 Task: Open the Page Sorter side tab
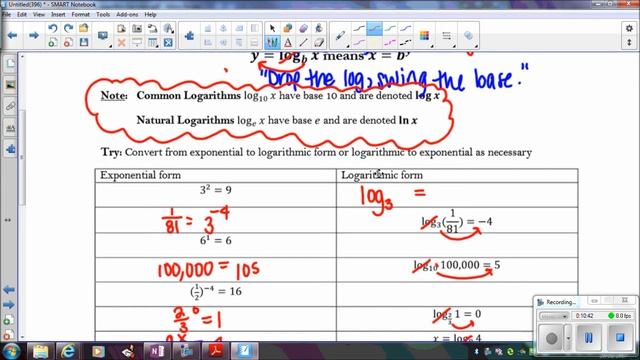click(10, 64)
